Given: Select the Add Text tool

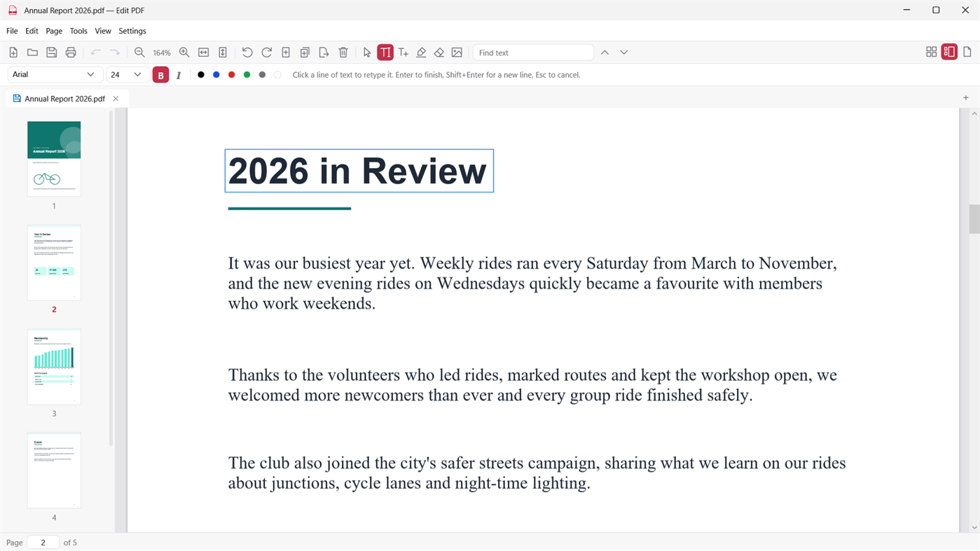Looking at the screenshot, I should [403, 53].
